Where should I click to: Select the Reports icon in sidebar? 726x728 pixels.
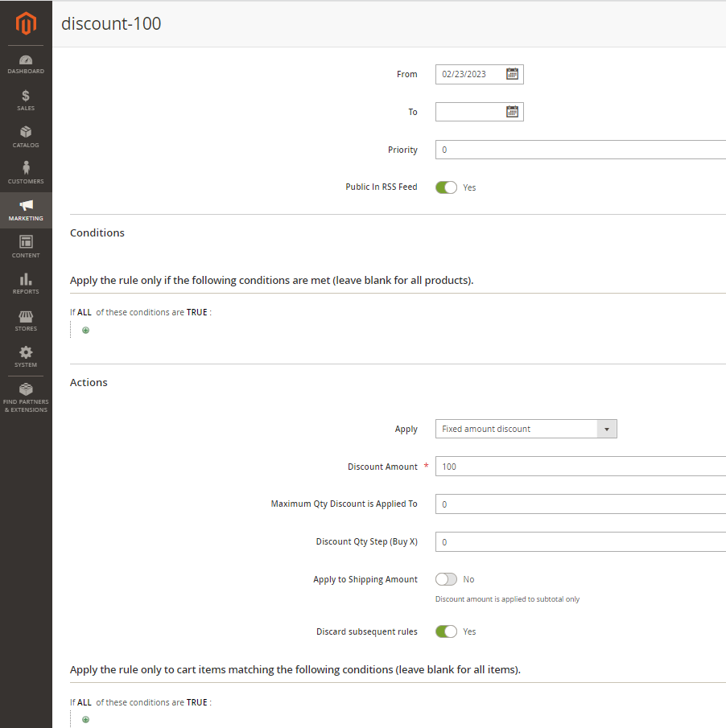pyautogui.click(x=25, y=282)
